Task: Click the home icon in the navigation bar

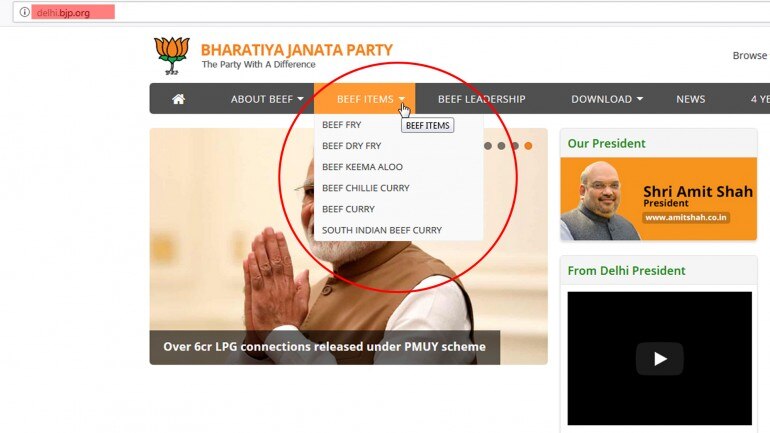Action: pos(179,99)
